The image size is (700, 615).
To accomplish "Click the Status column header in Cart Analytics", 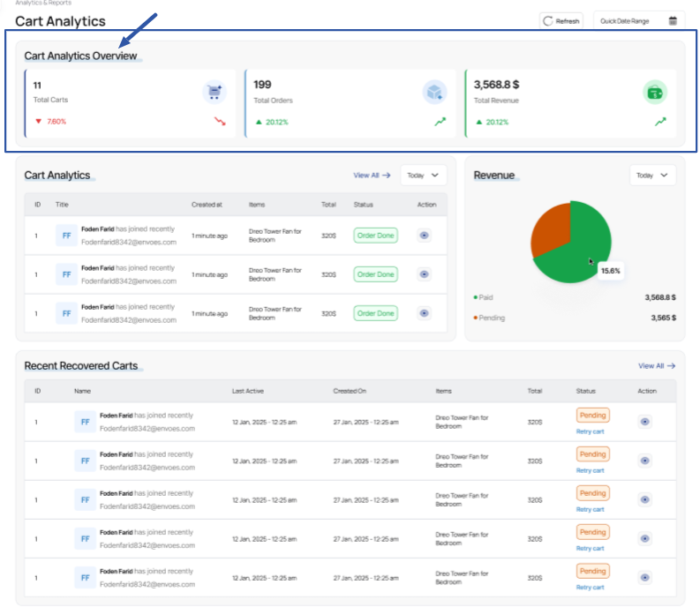I will coord(365,205).
